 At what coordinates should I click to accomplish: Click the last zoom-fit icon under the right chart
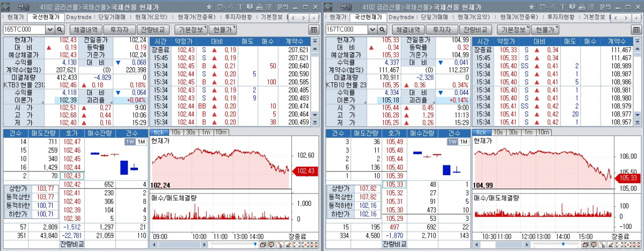[636, 245]
